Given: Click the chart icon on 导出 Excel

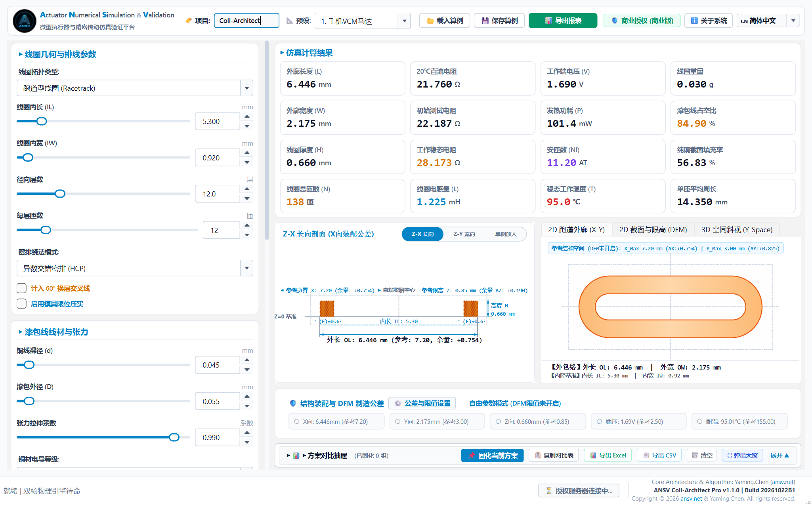Looking at the screenshot, I should tap(593, 455).
